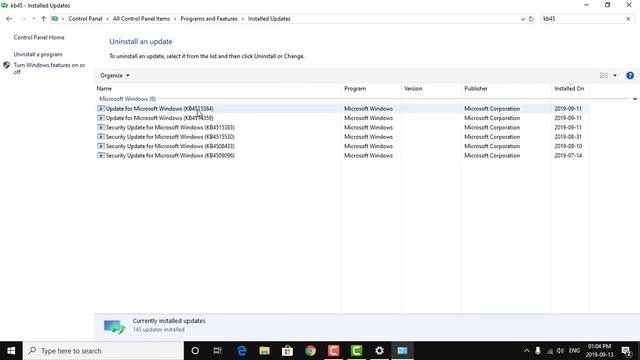Show hidden system tray icons

tap(527, 351)
